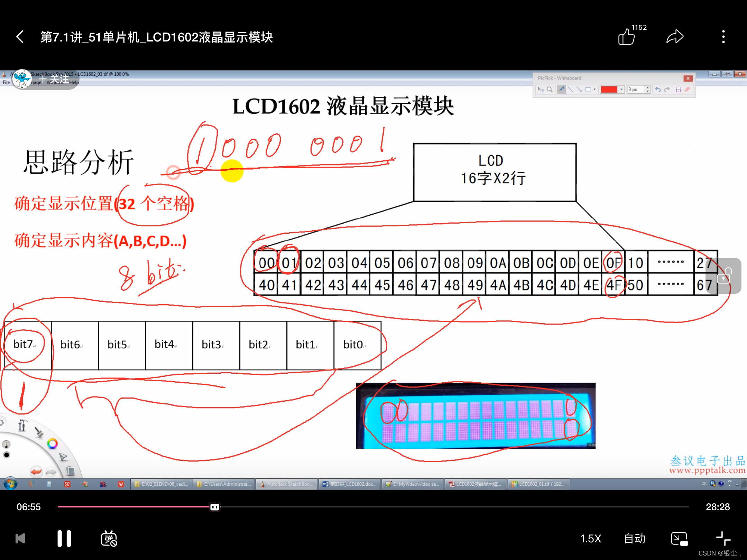The height and width of the screenshot is (560, 747).
Task: Select the PicPick eraser tool
Action: (x=687, y=90)
